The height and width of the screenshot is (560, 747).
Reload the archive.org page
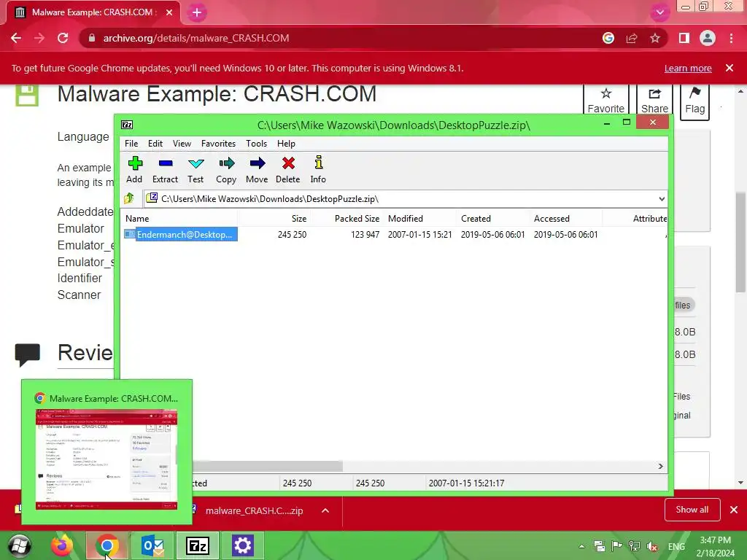click(63, 38)
